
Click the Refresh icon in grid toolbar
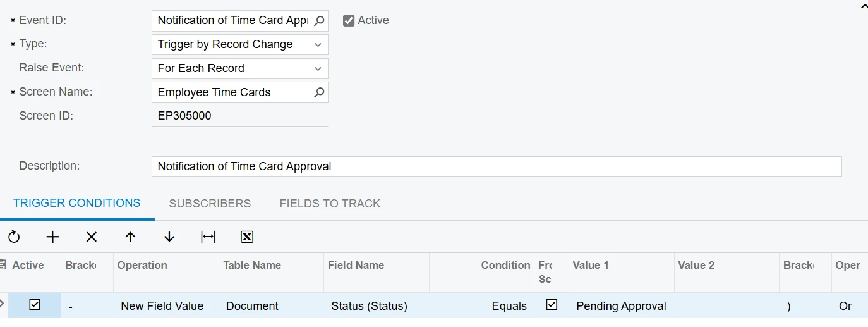tap(14, 237)
